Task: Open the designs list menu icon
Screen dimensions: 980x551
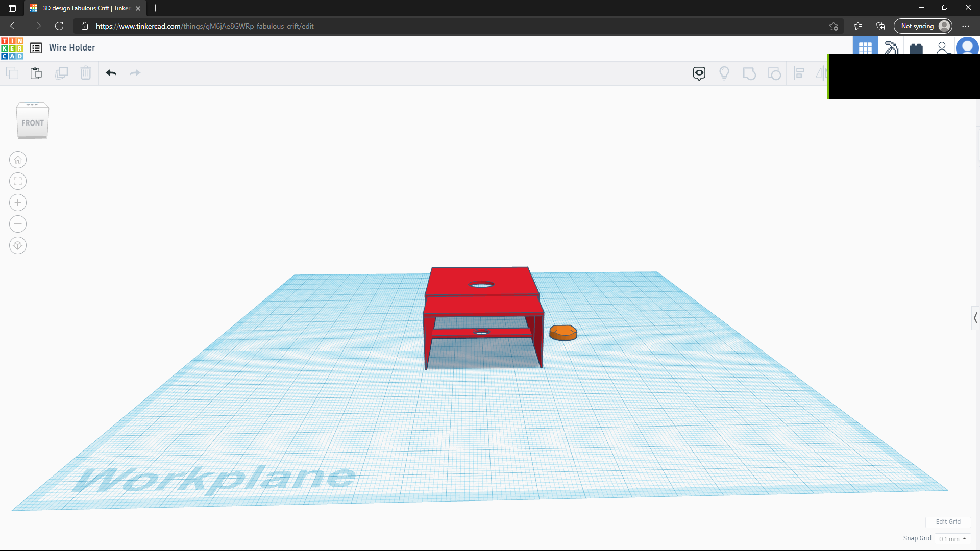Action: pos(36,48)
